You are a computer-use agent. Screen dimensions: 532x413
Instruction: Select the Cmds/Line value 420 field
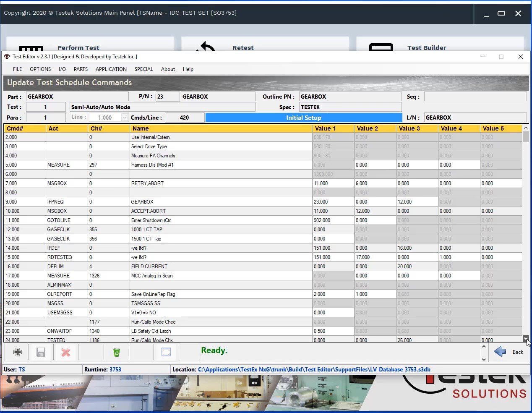pyautogui.click(x=185, y=117)
